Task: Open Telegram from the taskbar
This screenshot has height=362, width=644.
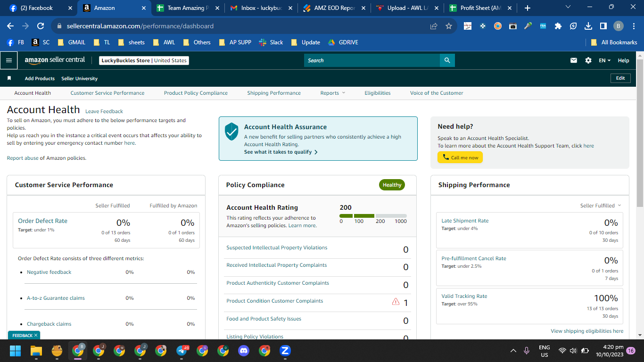Action: (182, 351)
